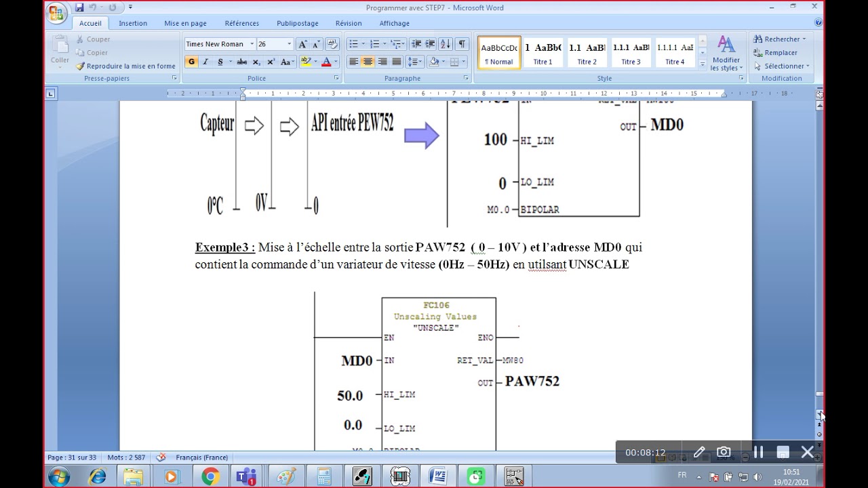Switch to the Références tab

(x=242, y=23)
